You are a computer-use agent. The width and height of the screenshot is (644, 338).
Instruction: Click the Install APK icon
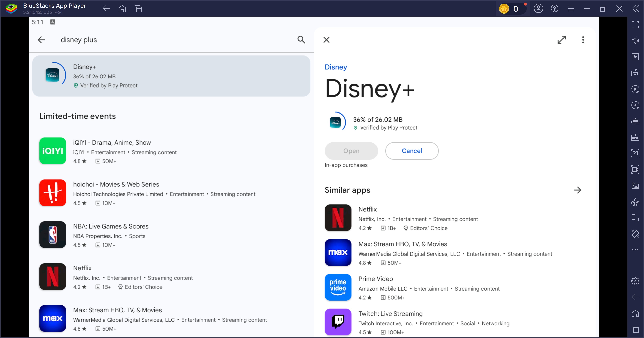tap(635, 137)
